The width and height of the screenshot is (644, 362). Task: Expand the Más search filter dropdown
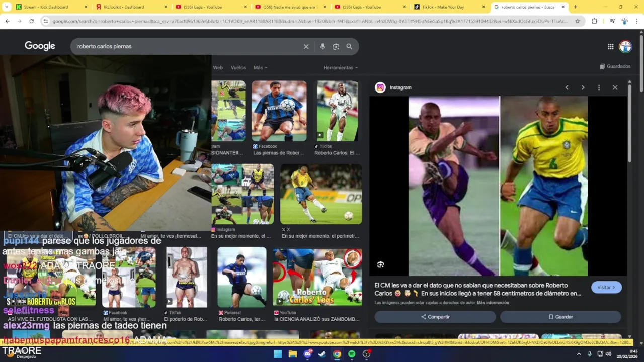click(x=260, y=67)
